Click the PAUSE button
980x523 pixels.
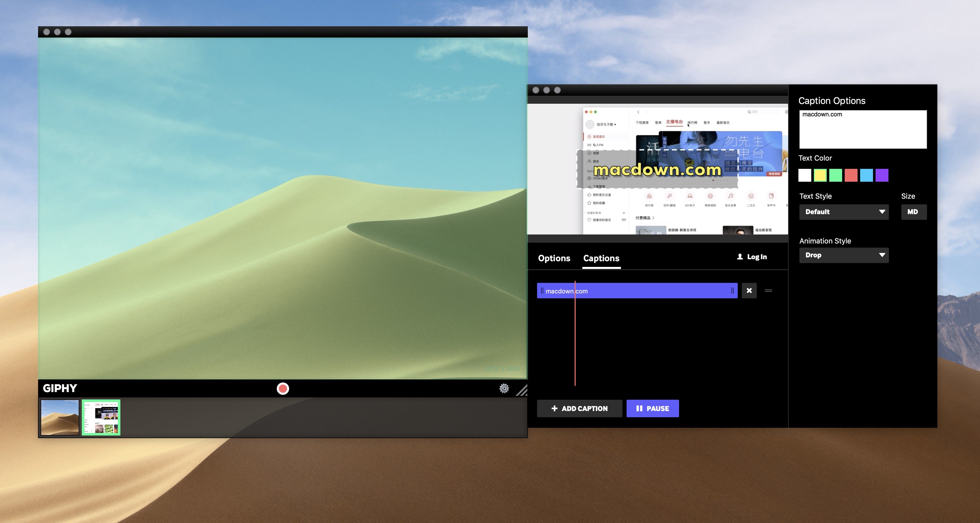click(653, 408)
